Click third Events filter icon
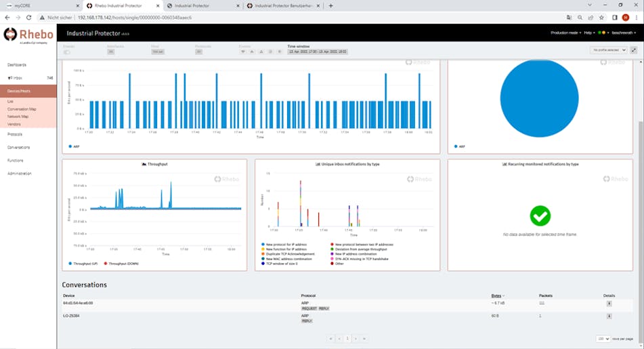The width and height of the screenshot is (644, 349). pos(261,52)
